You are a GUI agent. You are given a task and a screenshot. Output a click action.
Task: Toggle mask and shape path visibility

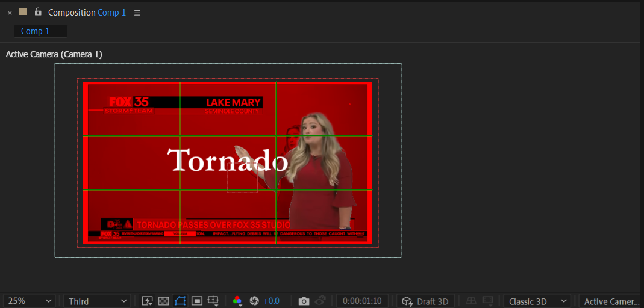(180, 301)
